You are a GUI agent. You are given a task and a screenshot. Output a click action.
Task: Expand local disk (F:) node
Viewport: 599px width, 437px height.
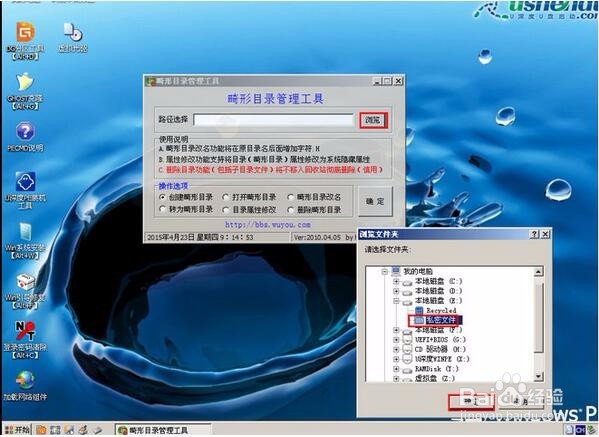396,330
